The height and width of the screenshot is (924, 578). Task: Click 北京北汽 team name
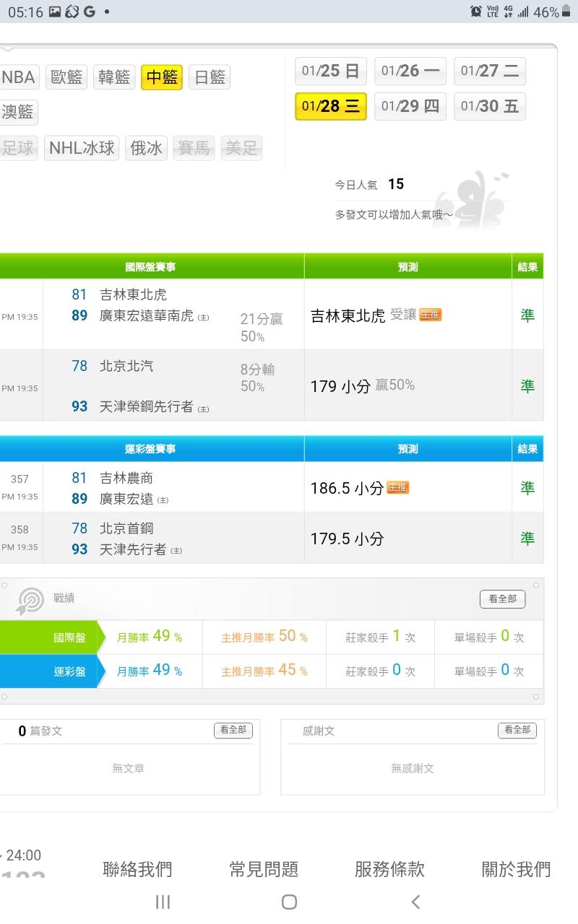(126, 366)
